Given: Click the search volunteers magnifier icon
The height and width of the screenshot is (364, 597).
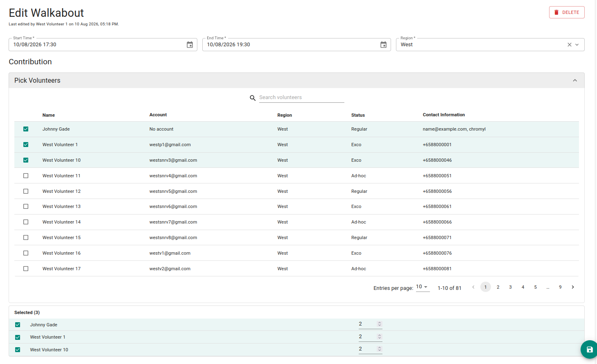Looking at the screenshot, I should [253, 98].
